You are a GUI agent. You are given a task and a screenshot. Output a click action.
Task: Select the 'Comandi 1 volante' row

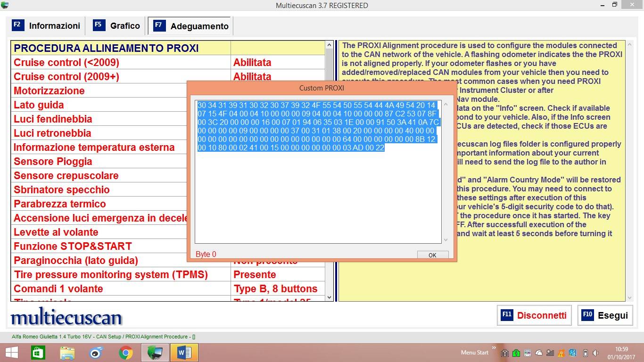click(x=168, y=289)
